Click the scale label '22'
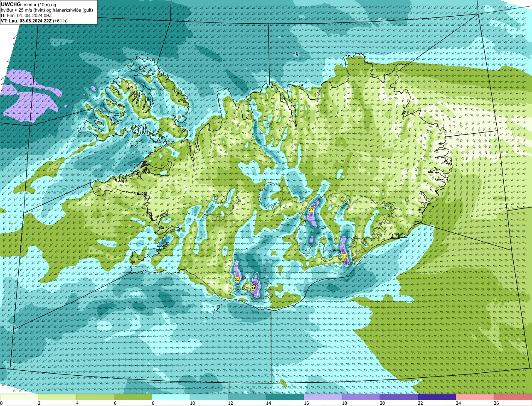This screenshot has height=406, width=532. coord(419,403)
